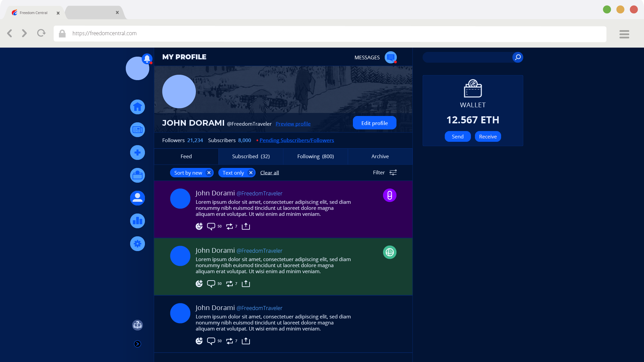This screenshot has width=644, height=362.
Task: Click into the search input field
Action: click(x=467, y=57)
